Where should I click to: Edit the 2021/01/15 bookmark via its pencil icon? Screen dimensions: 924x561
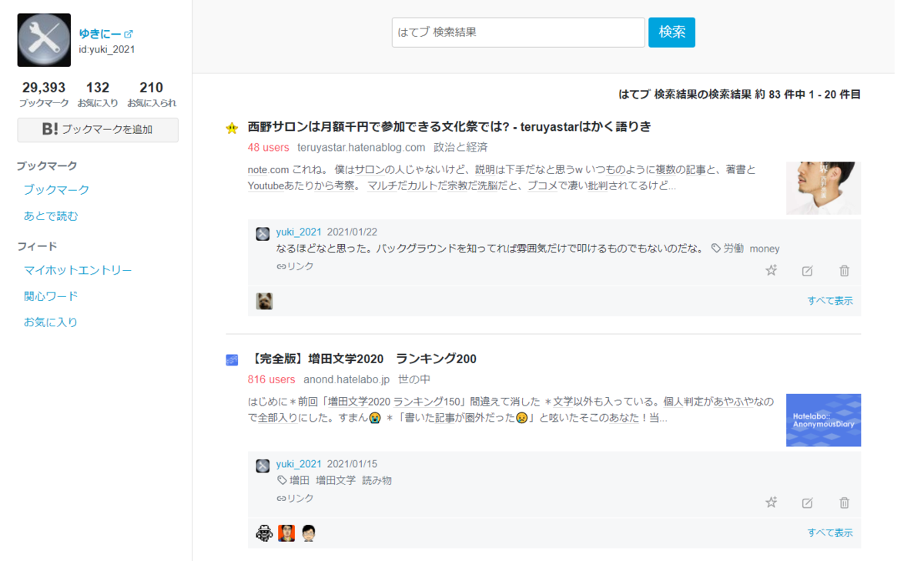(807, 503)
